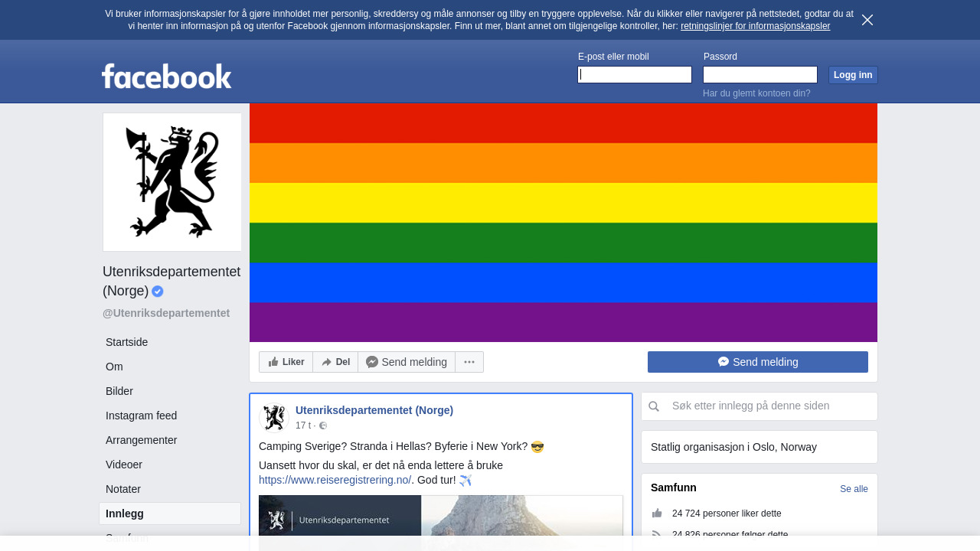Click the grey Send melding button
980x551 pixels.
pos(407,362)
